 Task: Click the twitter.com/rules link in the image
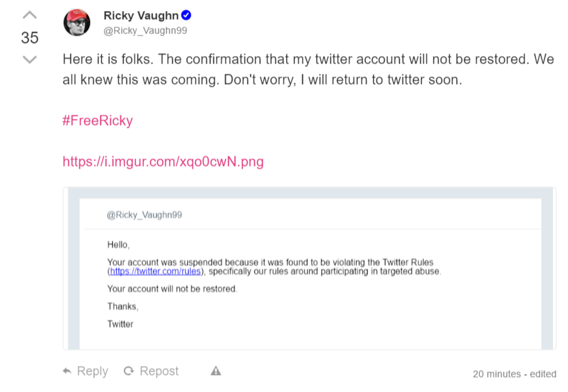[155, 272]
